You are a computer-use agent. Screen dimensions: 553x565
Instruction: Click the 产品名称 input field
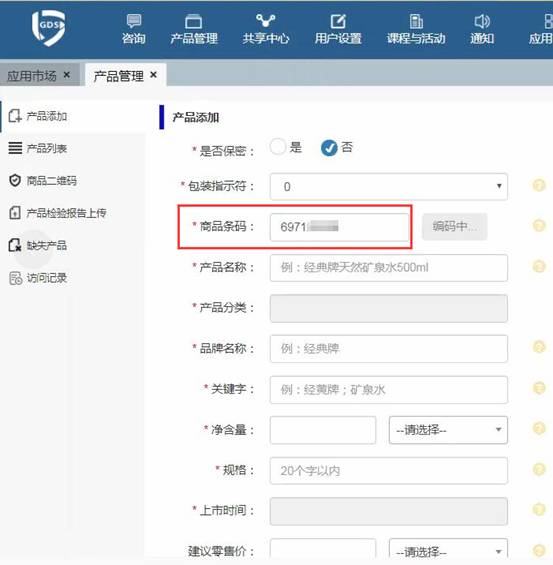coord(389,268)
